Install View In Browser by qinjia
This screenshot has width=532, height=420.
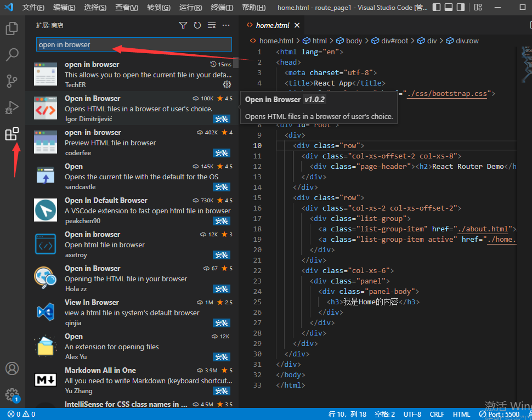[222, 323]
